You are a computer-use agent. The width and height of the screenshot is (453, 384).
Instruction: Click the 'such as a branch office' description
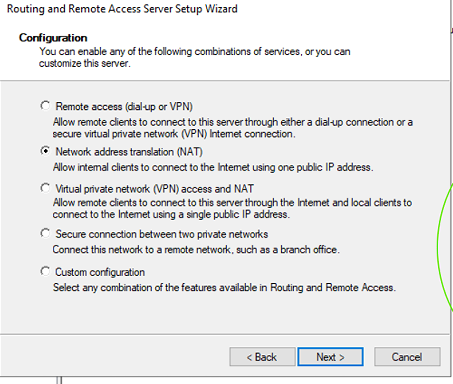tap(196, 249)
